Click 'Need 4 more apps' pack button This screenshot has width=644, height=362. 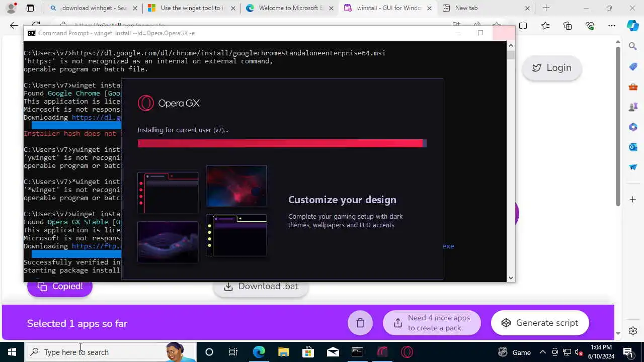432,323
